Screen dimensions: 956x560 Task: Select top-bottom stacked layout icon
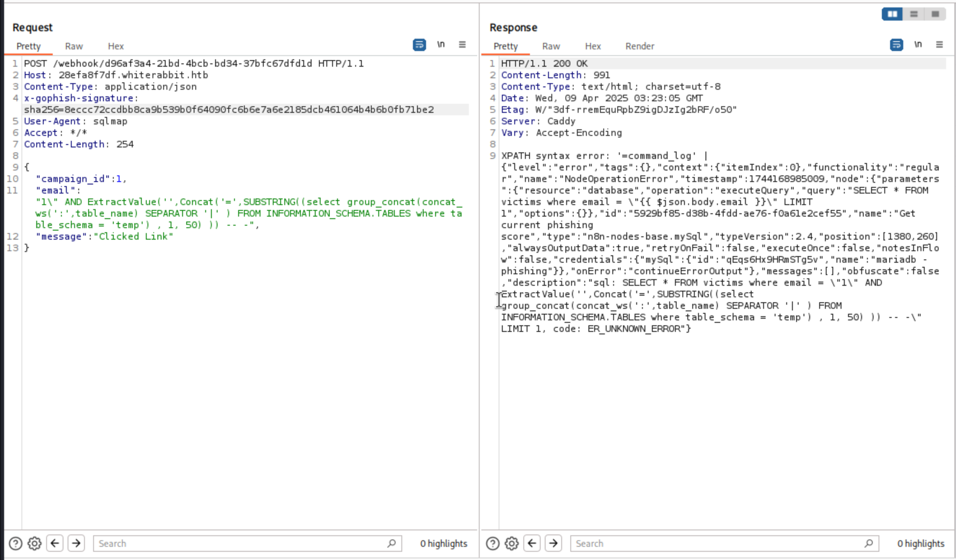[914, 14]
